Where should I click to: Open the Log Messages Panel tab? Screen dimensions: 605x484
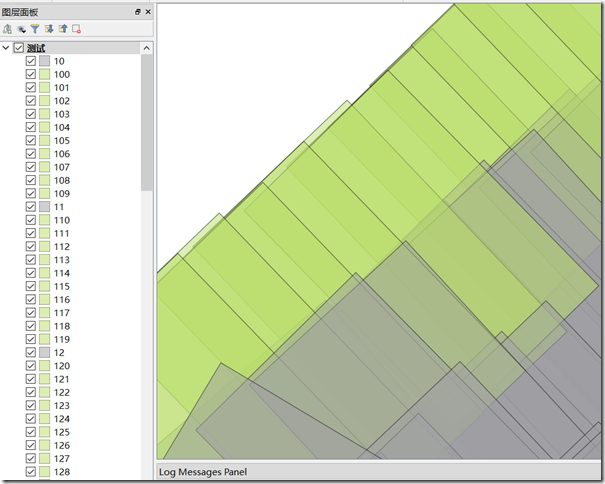(203, 472)
